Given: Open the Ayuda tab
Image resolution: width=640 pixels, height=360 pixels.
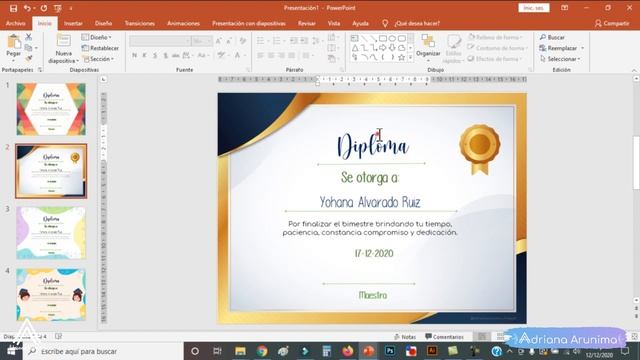Looking at the screenshot, I should [x=360, y=23].
